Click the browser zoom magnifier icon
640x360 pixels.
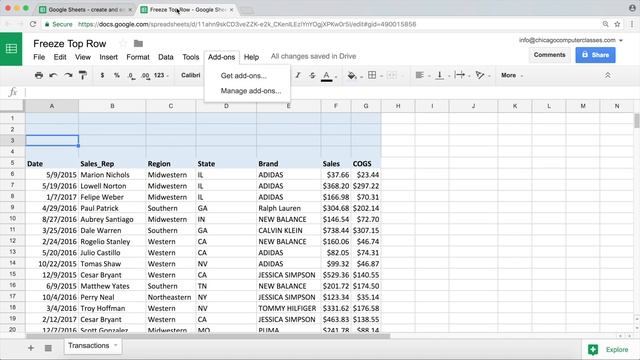tap(606, 24)
